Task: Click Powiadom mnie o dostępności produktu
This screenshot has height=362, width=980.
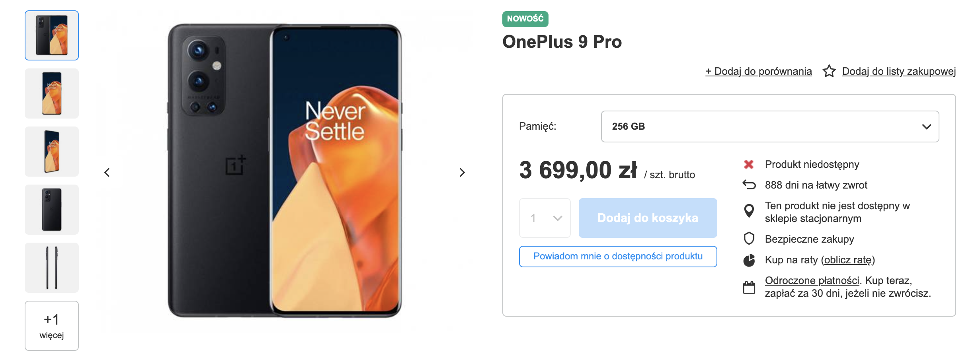Action: click(618, 256)
